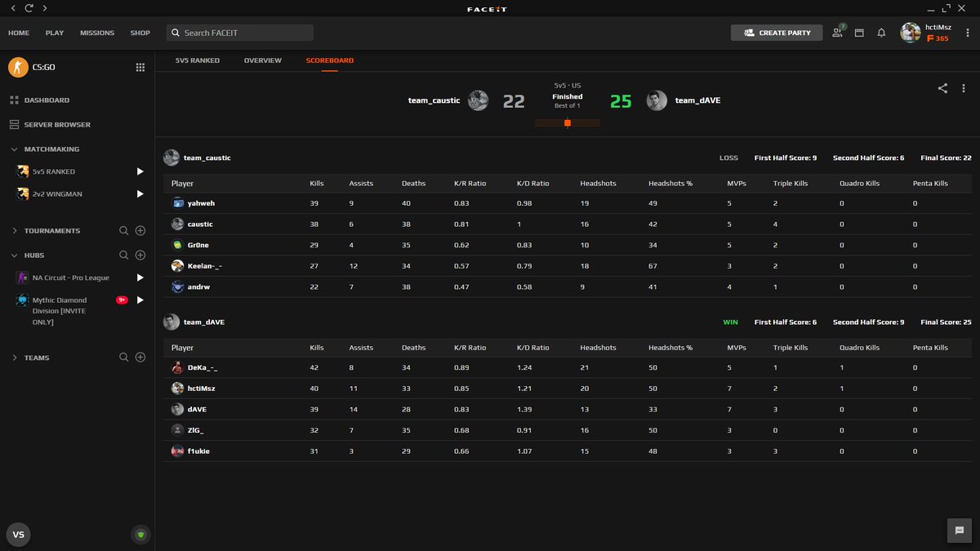
Task: Click the green anti-cheat shield icon
Action: (x=140, y=535)
